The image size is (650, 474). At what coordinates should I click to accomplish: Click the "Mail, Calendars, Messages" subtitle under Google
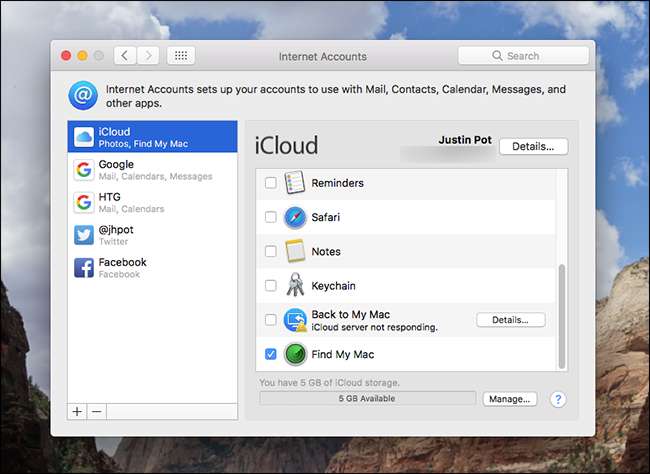pos(155,176)
